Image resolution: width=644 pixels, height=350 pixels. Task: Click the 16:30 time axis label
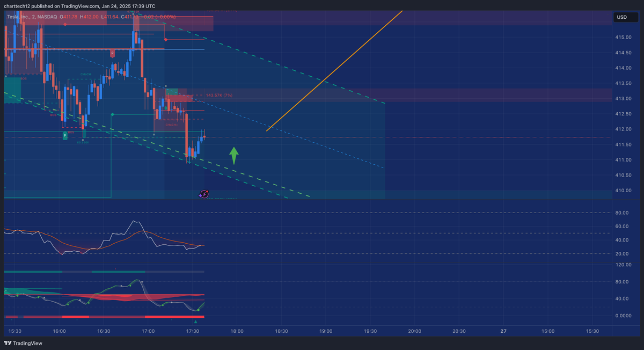pos(104,331)
